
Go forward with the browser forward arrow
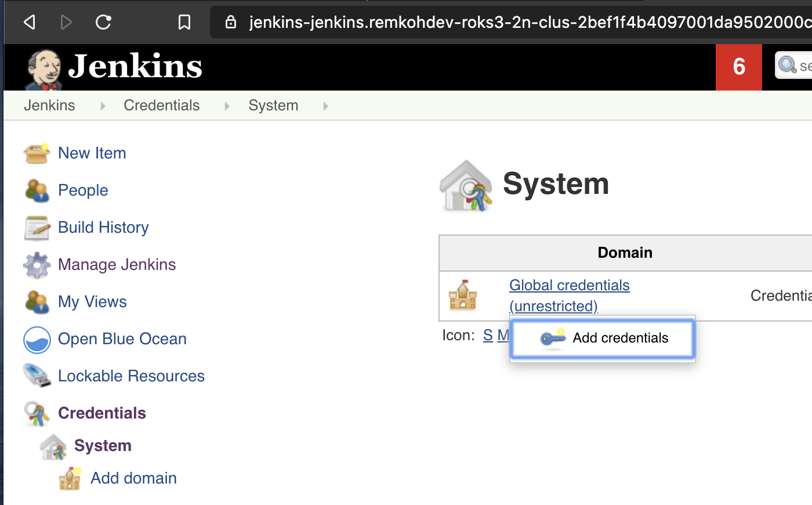(x=66, y=22)
